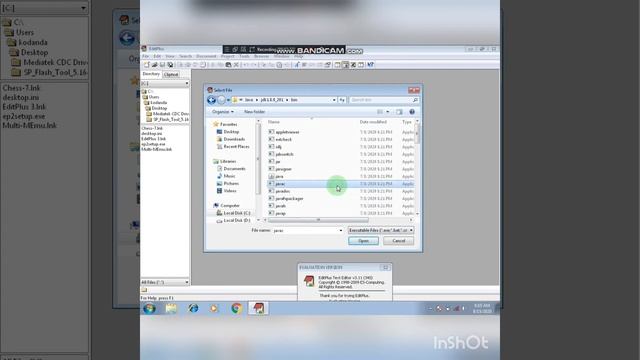Click the Open button in Select File dialog
This screenshot has height=360, width=640.
363,241
